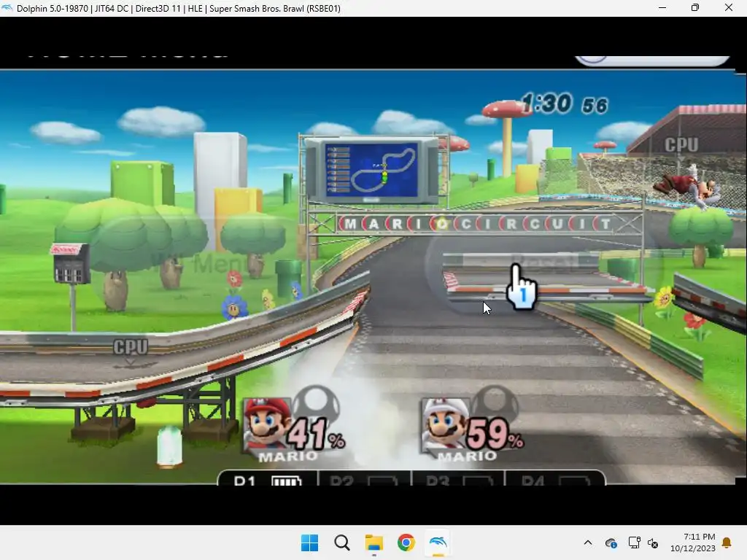Select the Dolphin emulator taskbar icon
747x560 pixels.
pos(438,542)
